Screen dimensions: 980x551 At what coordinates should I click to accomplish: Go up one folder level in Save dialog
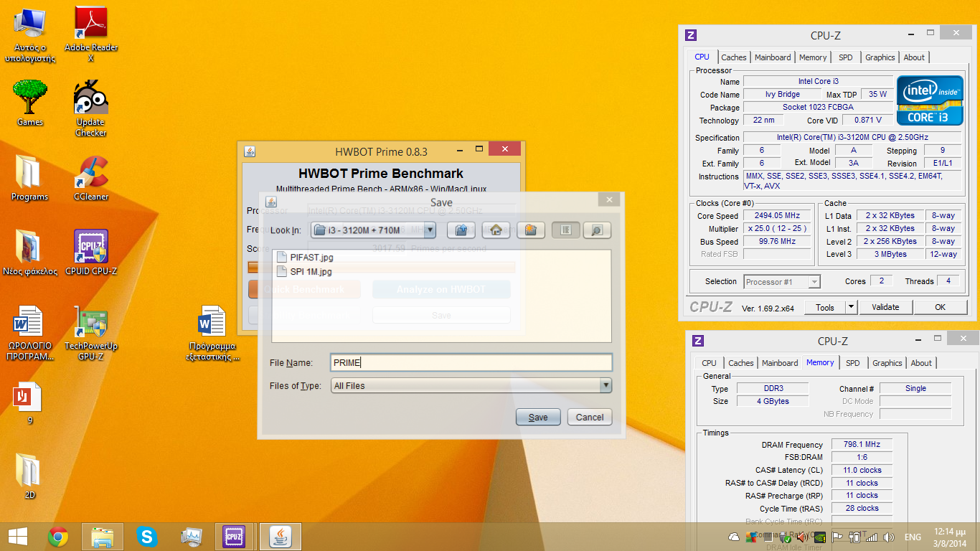tap(462, 230)
